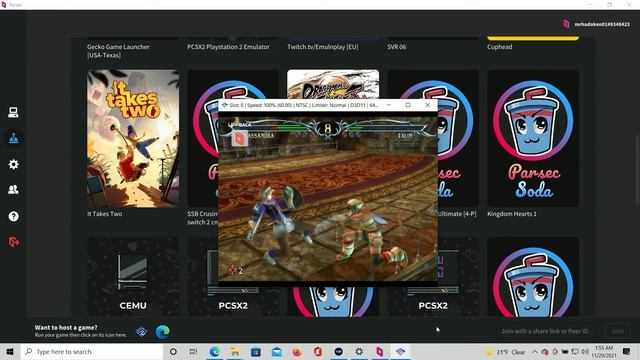Image resolution: width=640 pixels, height=360 pixels.
Task: Click inside the PCSX2 game viewport
Action: 328,198
